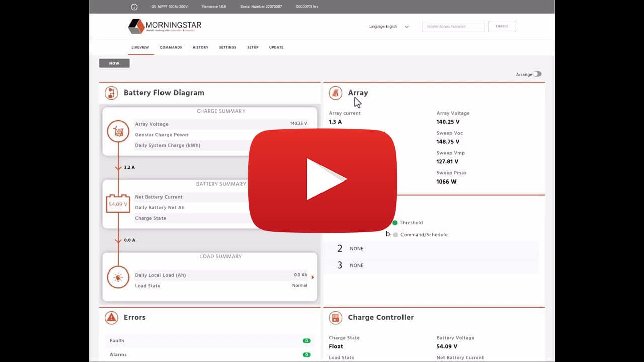644x362 pixels.
Task: Click the Sweep Voc value 148.75 V
Action: [448, 142]
